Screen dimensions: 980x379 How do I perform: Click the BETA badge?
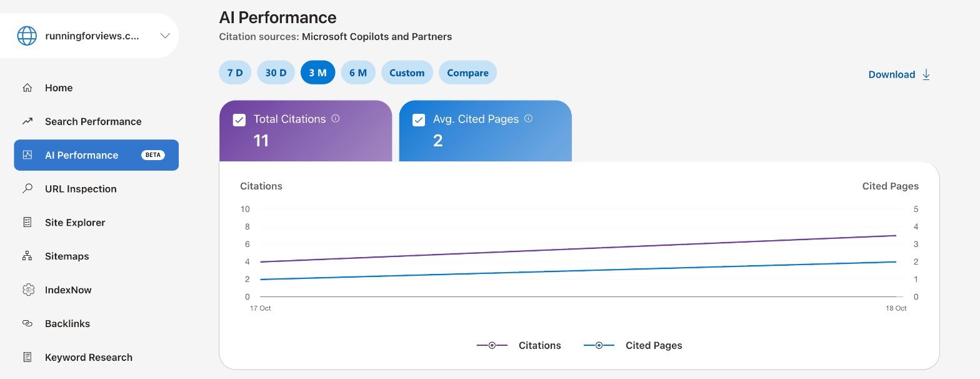click(153, 155)
